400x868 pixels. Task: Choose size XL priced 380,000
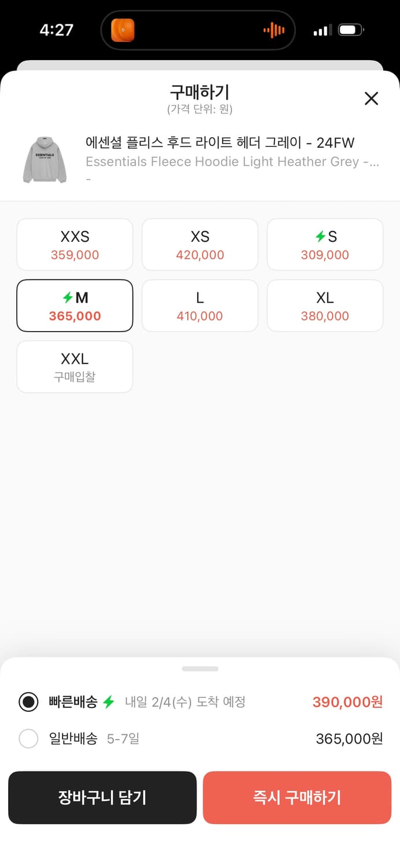325,306
